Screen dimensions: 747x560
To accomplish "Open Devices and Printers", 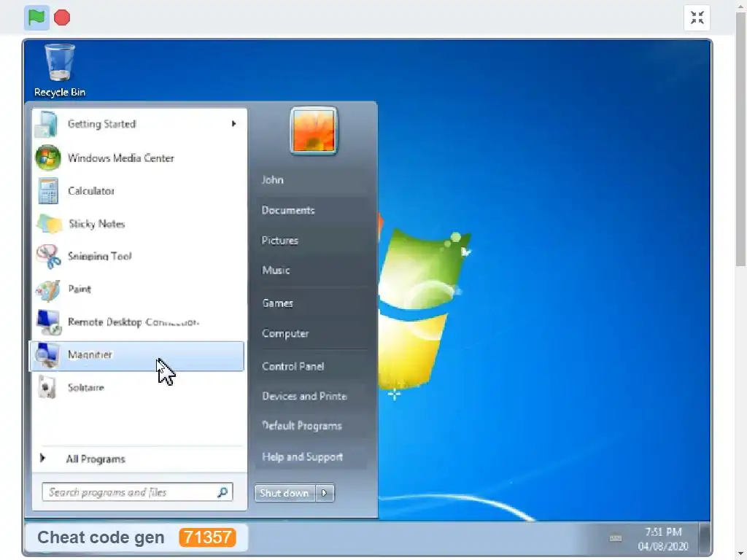I will click(304, 396).
